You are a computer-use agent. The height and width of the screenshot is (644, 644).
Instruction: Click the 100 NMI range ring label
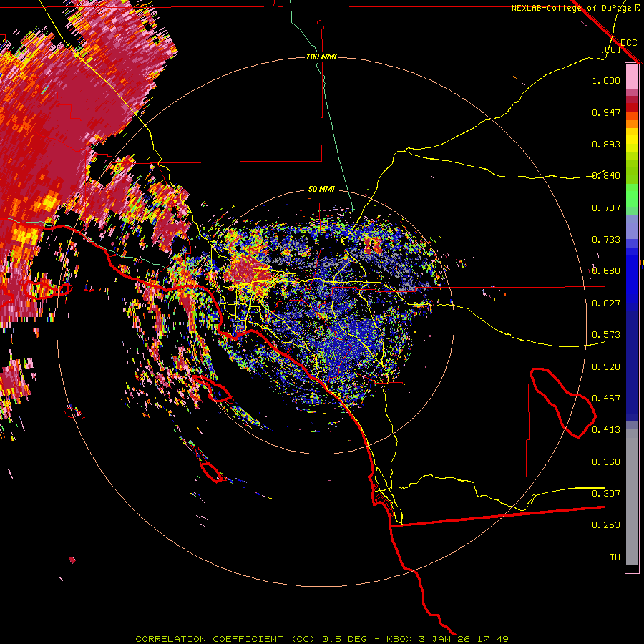pyautogui.click(x=321, y=57)
